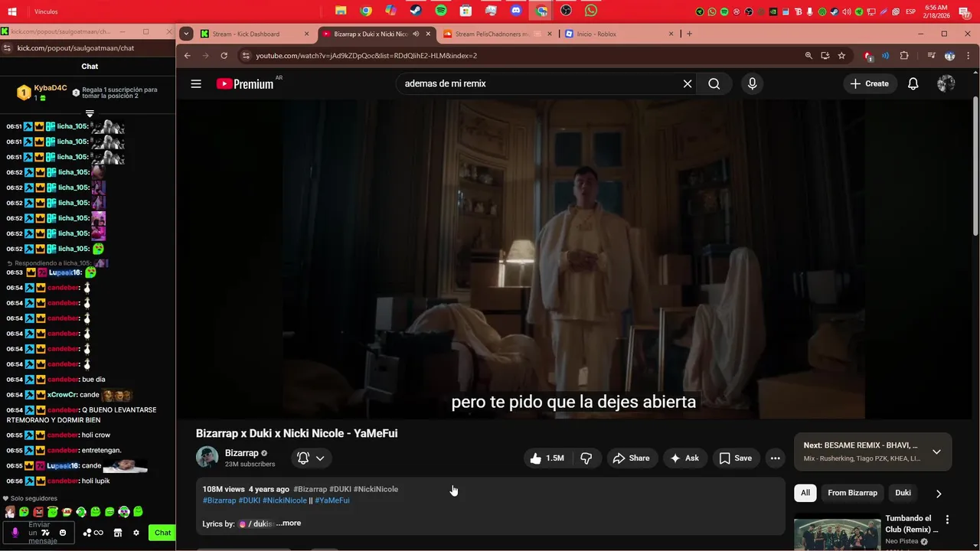Open Windows Start button
980x551 pixels.
click(12, 11)
